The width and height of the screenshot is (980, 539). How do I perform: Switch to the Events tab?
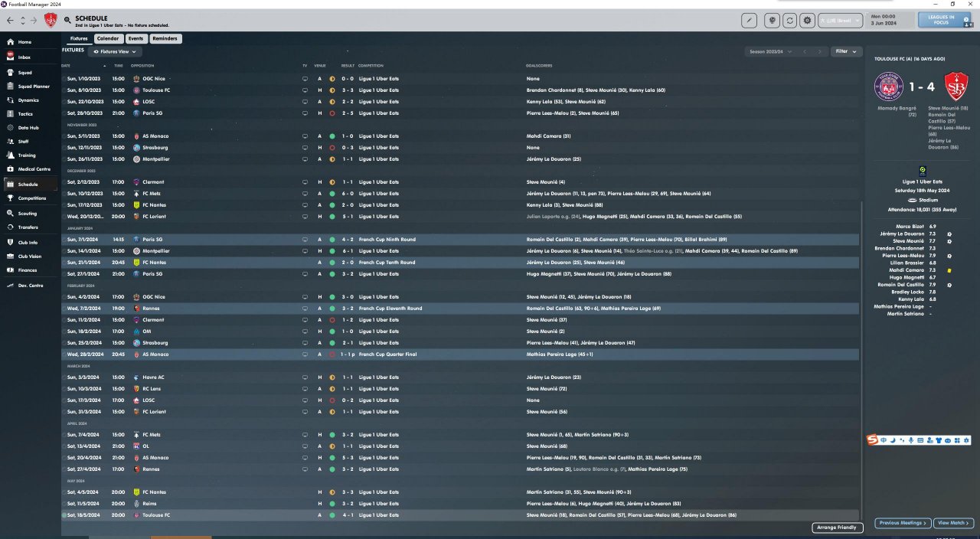[x=136, y=38]
